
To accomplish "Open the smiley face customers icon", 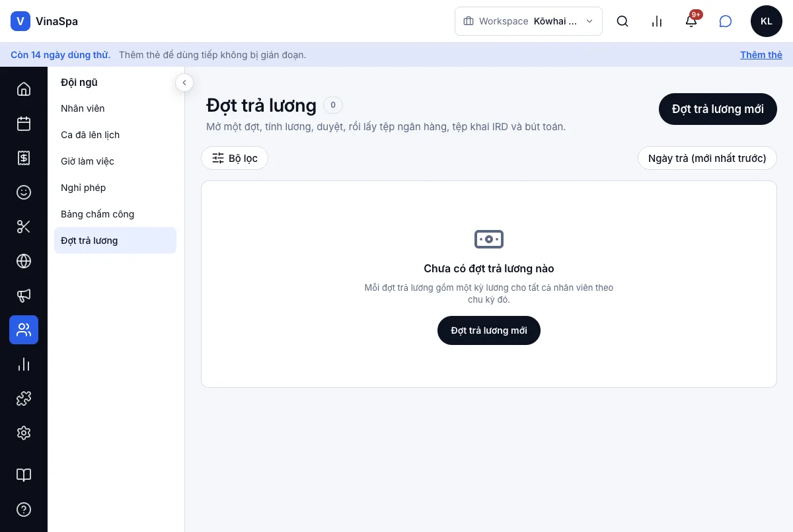I will [24, 192].
